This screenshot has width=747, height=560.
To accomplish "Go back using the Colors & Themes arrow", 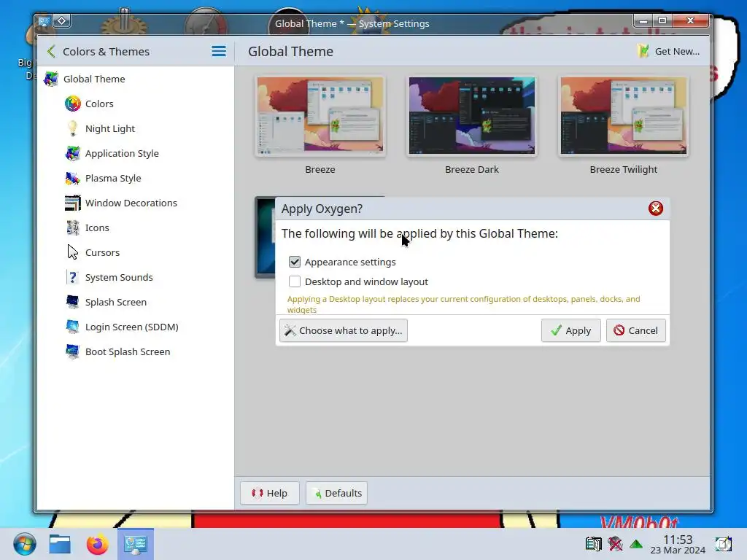I will [x=52, y=52].
